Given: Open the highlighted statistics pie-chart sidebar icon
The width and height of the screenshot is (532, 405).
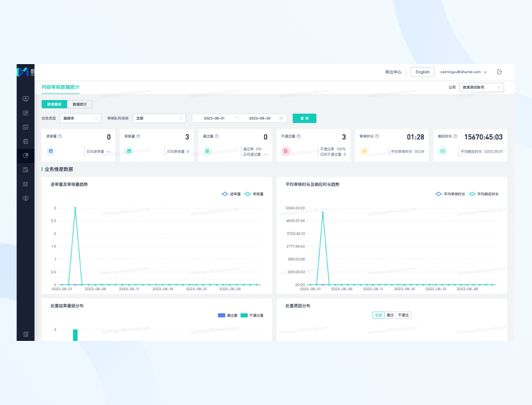Looking at the screenshot, I should [25, 156].
